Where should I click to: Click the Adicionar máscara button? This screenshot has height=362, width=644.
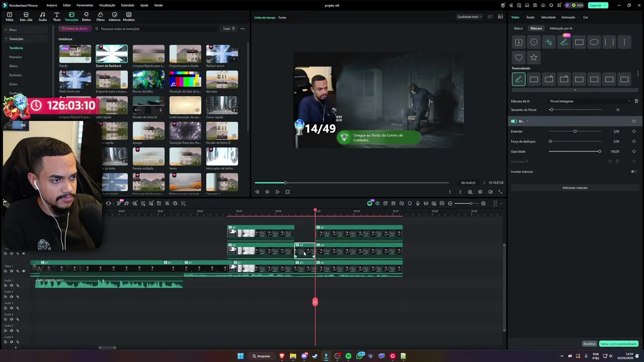575,188
